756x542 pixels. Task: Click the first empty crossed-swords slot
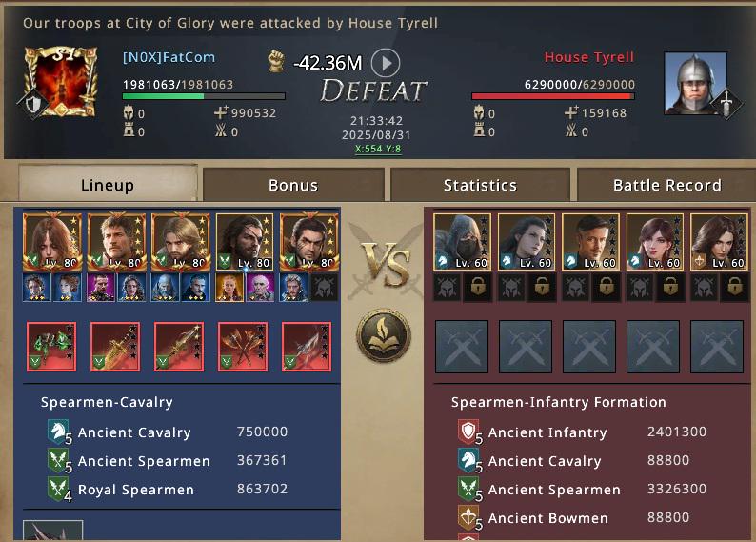pos(462,347)
